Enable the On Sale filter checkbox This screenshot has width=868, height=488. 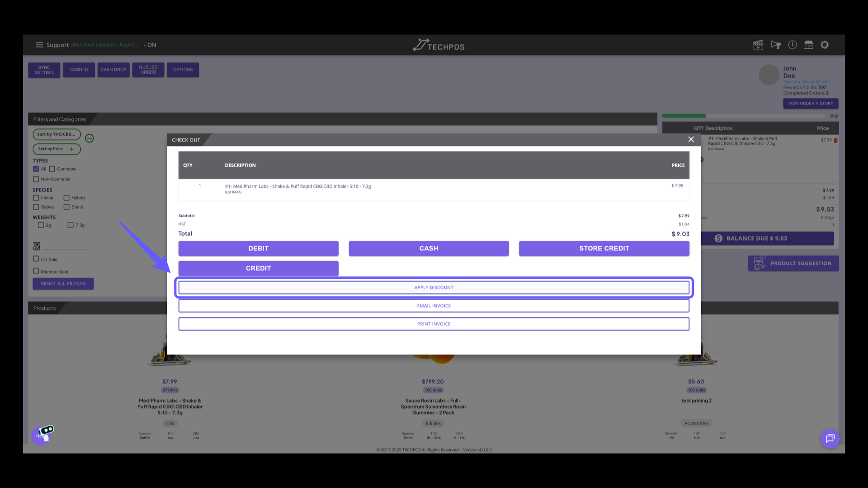(x=36, y=259)
